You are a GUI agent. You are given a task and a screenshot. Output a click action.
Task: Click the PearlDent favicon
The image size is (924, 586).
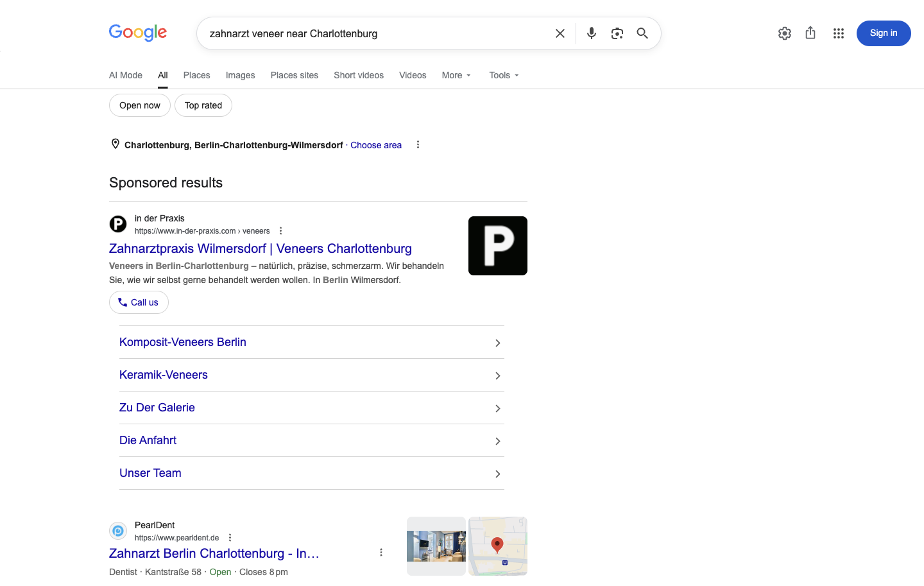click(x=118, y=531)
